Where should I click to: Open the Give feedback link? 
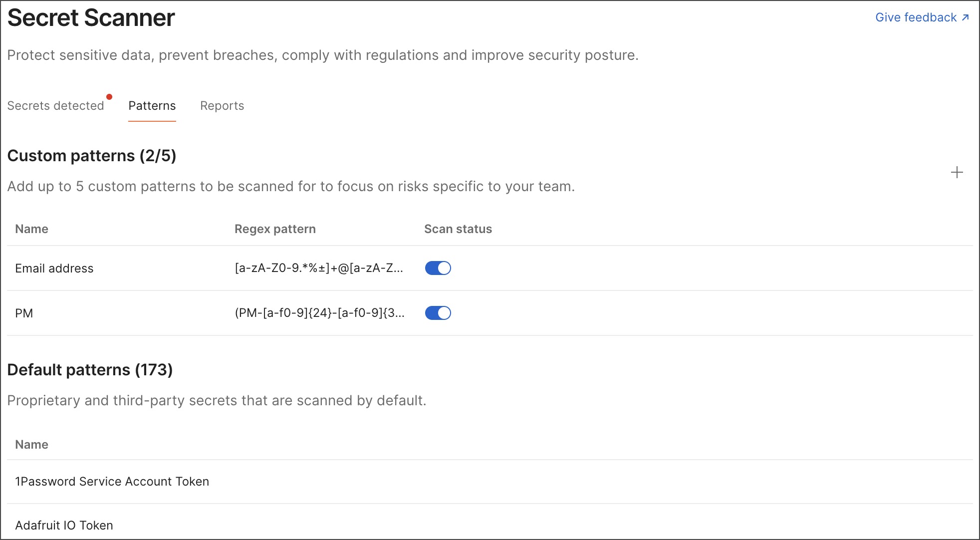click(916, 17)
